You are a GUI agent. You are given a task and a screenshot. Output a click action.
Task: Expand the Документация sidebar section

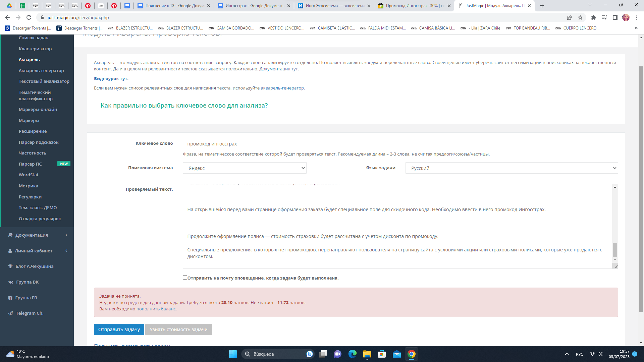click(38, 235)
